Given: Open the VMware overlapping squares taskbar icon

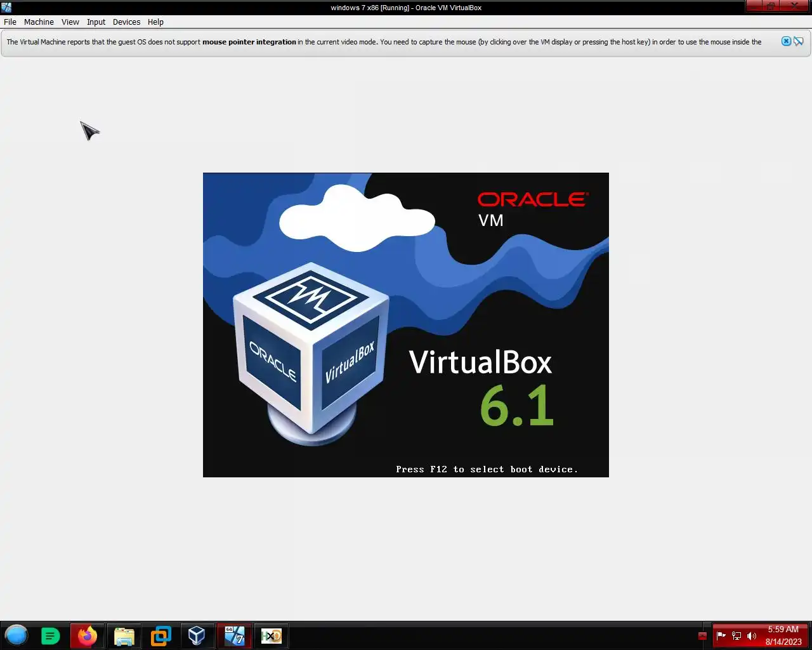Looking at the screenshot, I should (x=160, y=635).
